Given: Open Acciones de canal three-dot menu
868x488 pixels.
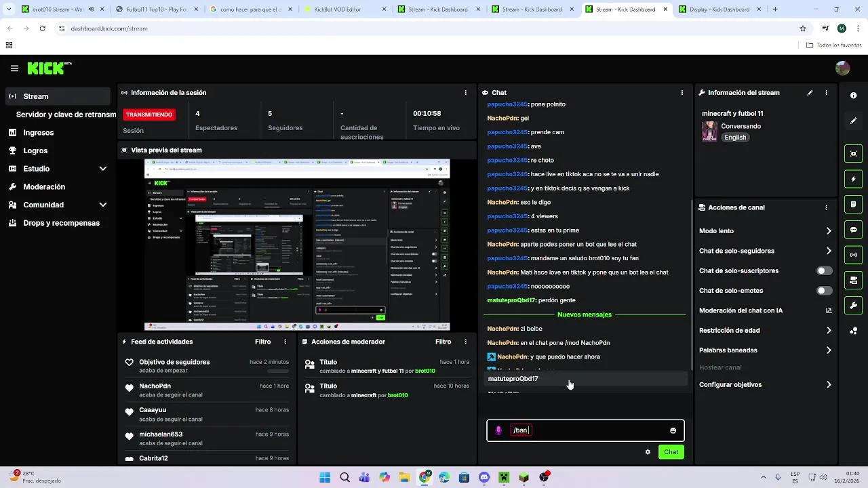Looking at the screenshot, I should [x=826, y=207].
